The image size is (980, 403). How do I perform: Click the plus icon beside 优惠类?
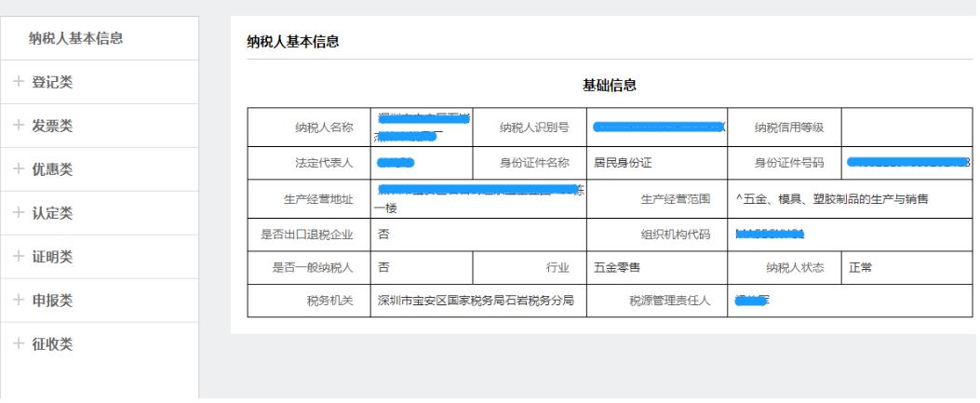pyautogui.click(x=19, y=169)
